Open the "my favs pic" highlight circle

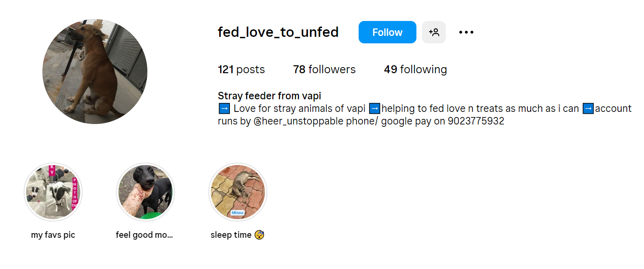(53, 192)
